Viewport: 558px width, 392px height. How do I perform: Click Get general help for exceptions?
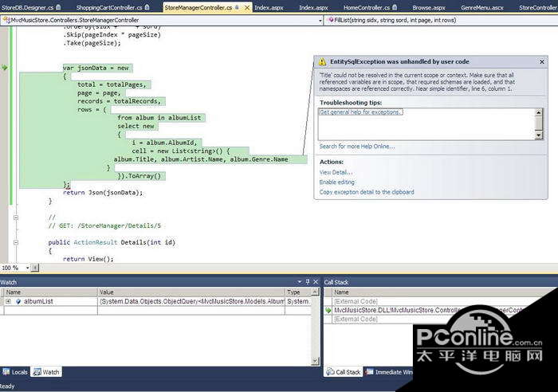pos(361,112)
